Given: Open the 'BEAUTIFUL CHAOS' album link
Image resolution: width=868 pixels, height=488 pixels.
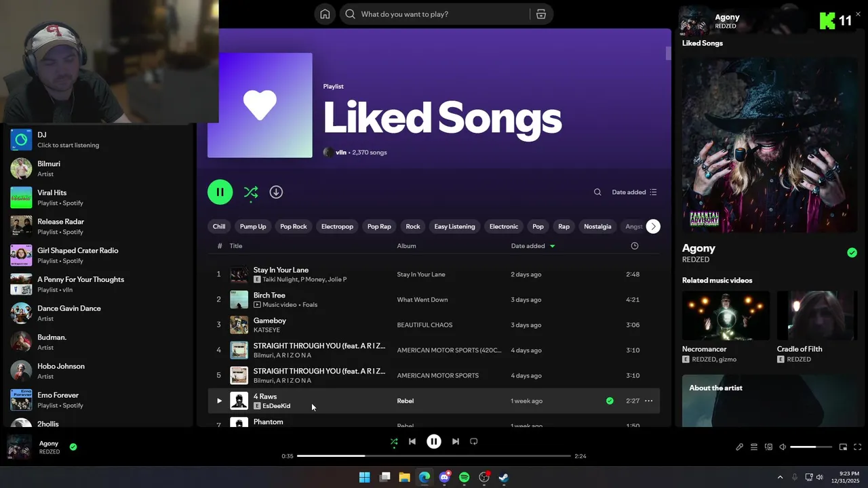Looking at the screenshot, I should [x=425, y=325].
